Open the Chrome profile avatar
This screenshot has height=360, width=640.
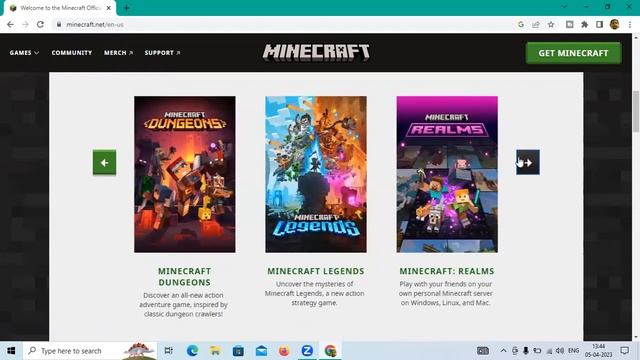(x=614, y=24)
